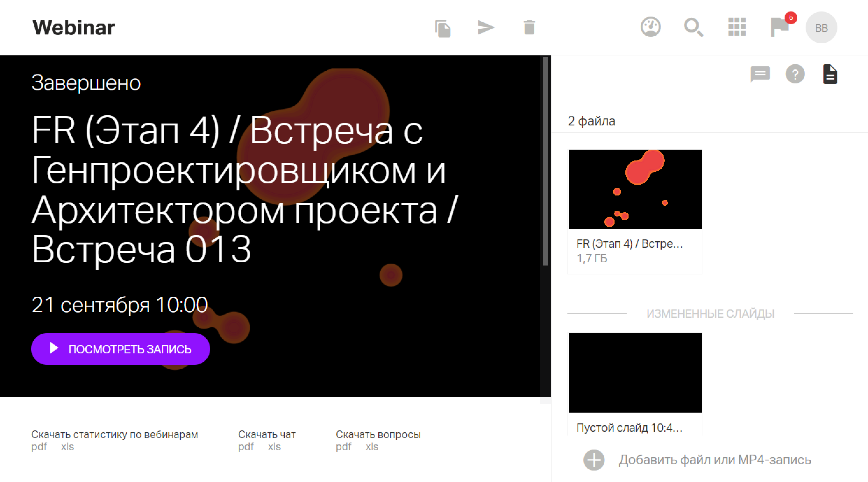
Task: Open search with the magnifier icon
Action: pos(693,28)
